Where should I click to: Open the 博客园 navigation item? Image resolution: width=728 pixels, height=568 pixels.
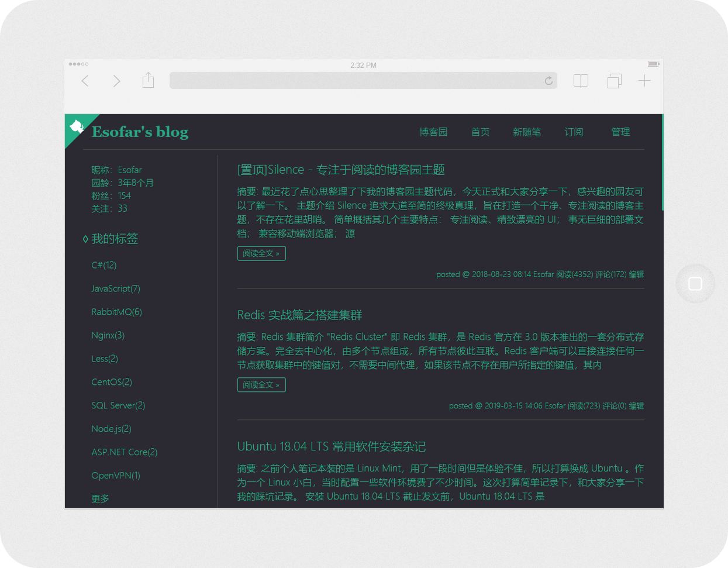433,132
